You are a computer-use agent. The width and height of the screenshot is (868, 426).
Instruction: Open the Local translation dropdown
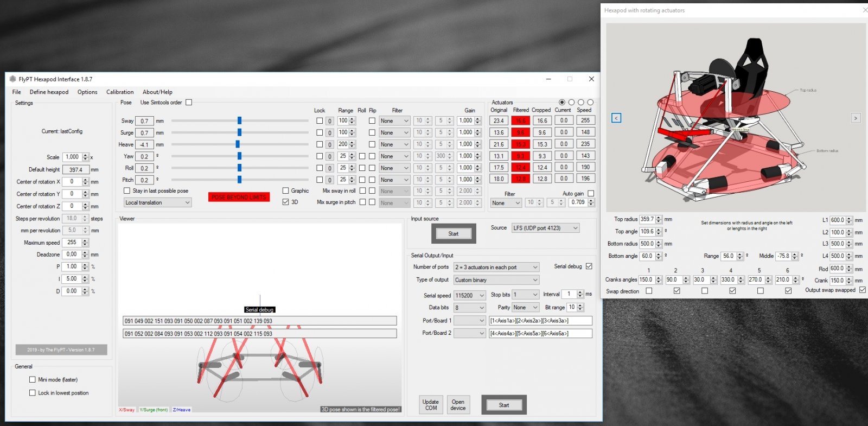click(157, 202)
